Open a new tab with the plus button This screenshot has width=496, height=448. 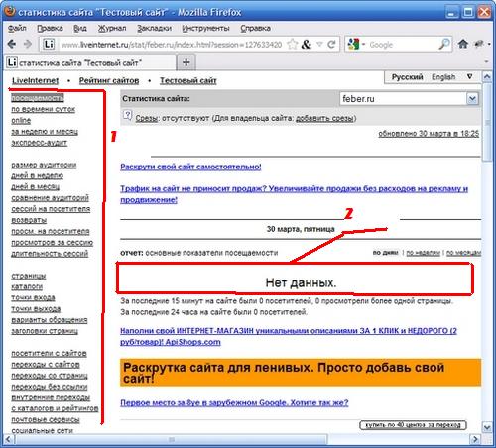tap(186, 62)
